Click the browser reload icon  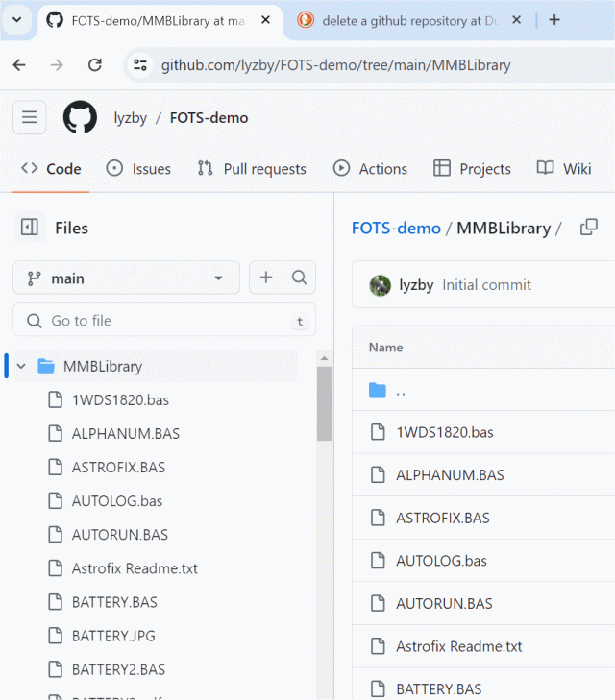coord(94,65)
